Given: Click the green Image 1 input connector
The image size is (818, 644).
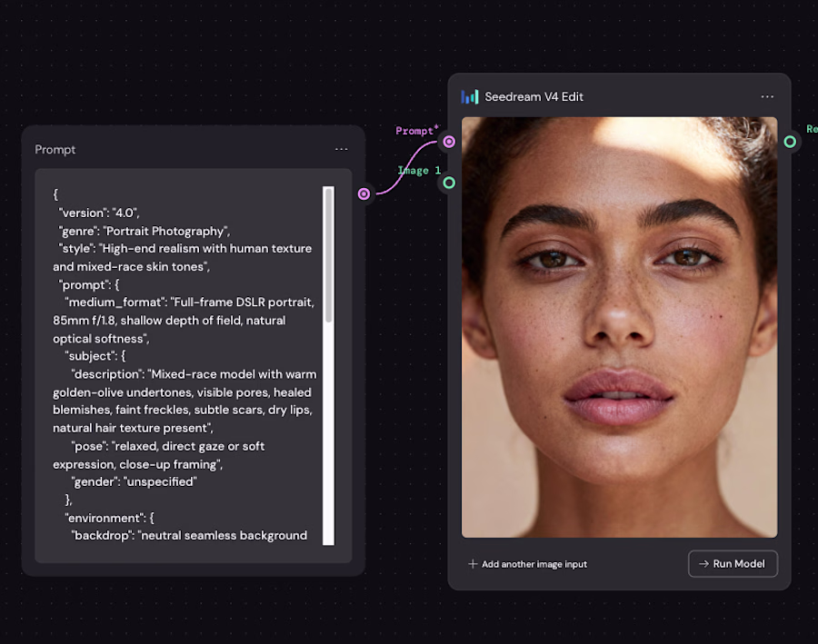Looking at the screenshot, I should [x=449, y=183].
